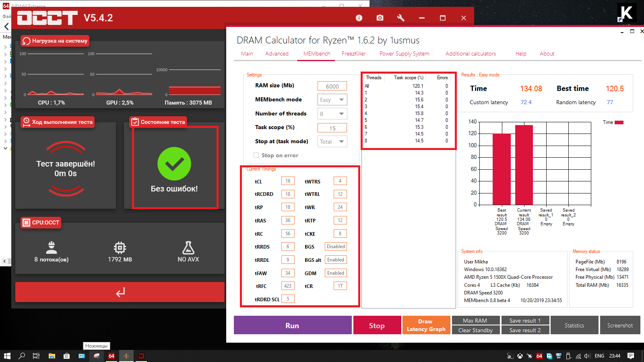Switch to OCCT on the taskbar

tap(141, 356)
